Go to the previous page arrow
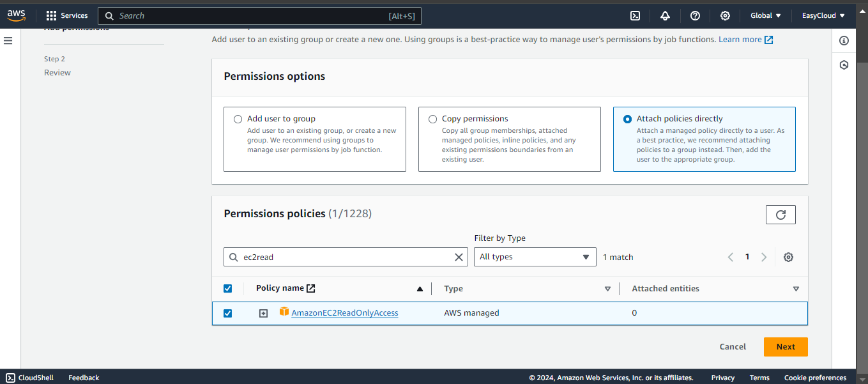 (x=731, y=257)
